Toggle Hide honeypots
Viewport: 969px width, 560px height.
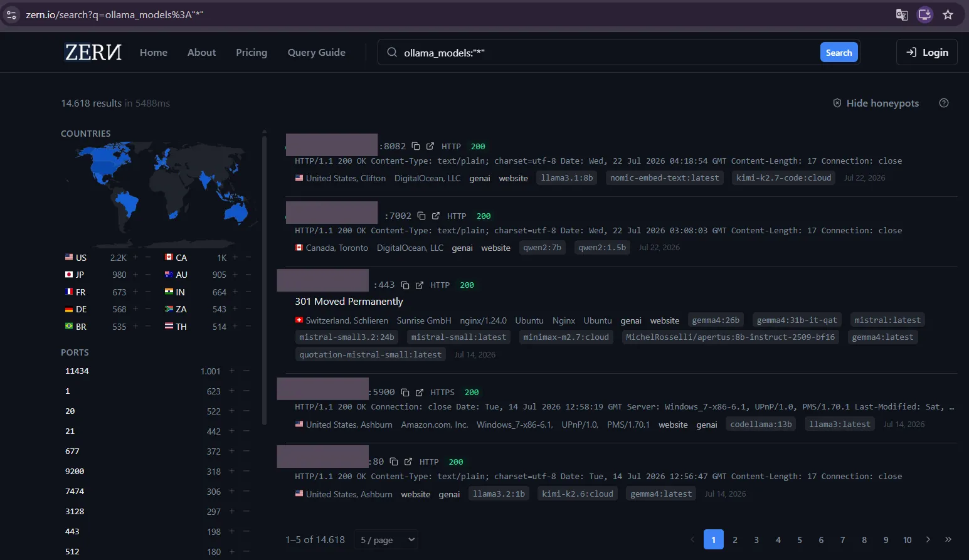point(876,103)
